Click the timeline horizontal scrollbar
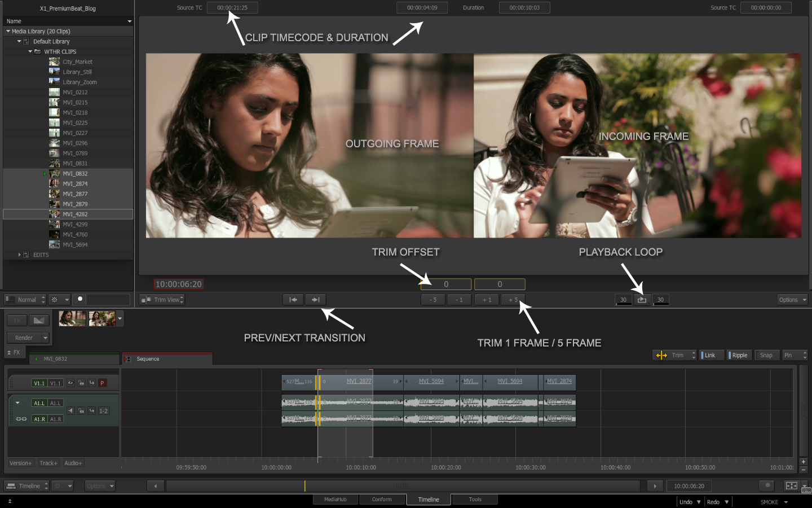The width and height of the screenshot is (812, 508). click(x=402, y=486)
